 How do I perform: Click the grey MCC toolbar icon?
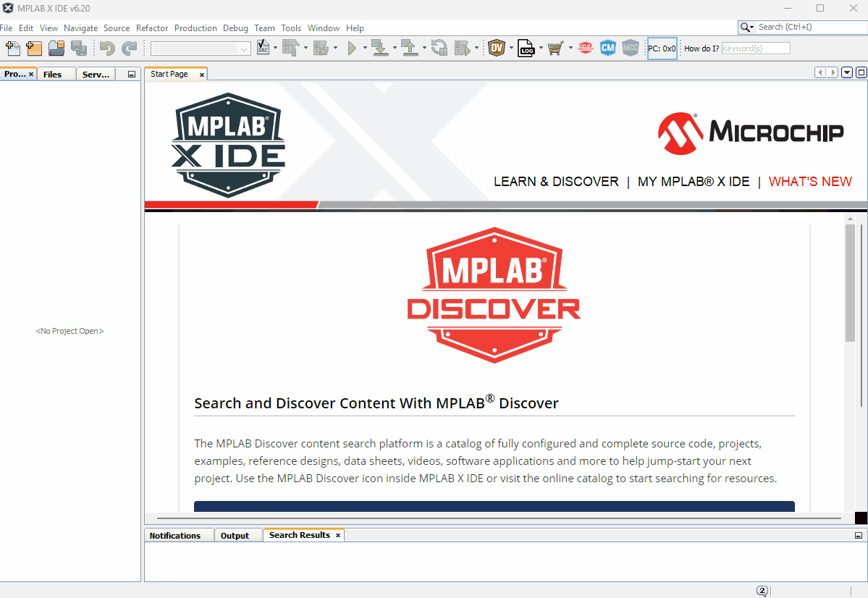coord(630,49)
